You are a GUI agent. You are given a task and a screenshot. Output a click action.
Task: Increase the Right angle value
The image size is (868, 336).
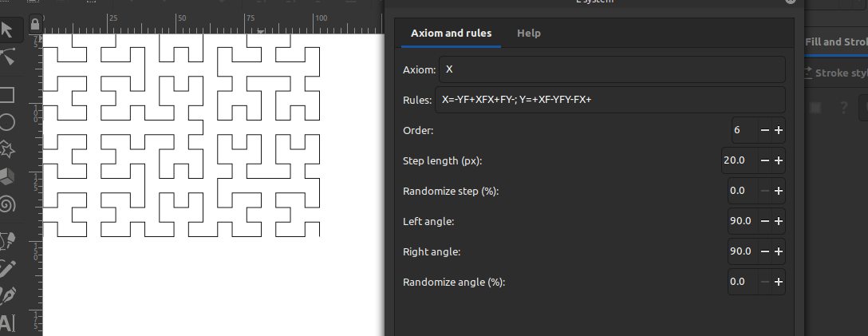(x=779, y=251)
